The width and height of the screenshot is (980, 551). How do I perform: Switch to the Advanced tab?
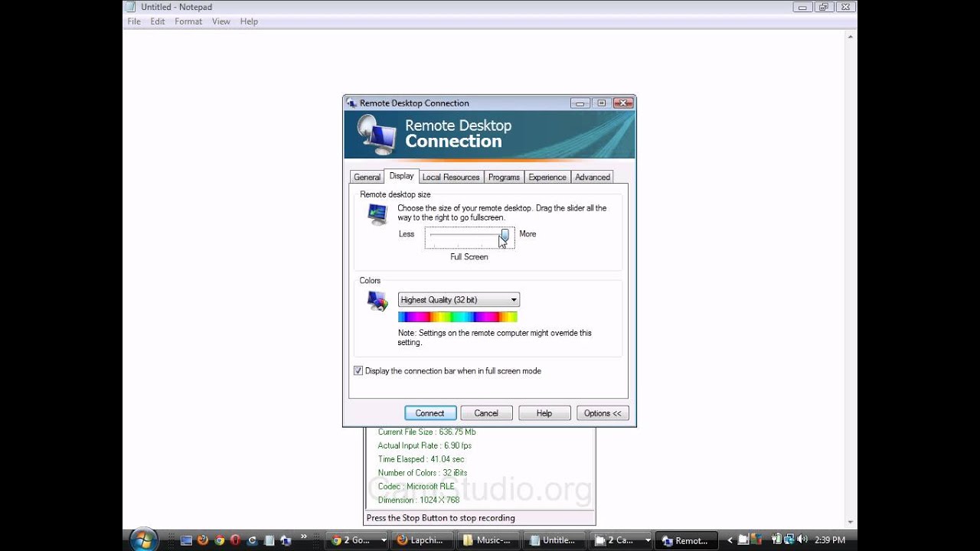[x=593, y=177]
